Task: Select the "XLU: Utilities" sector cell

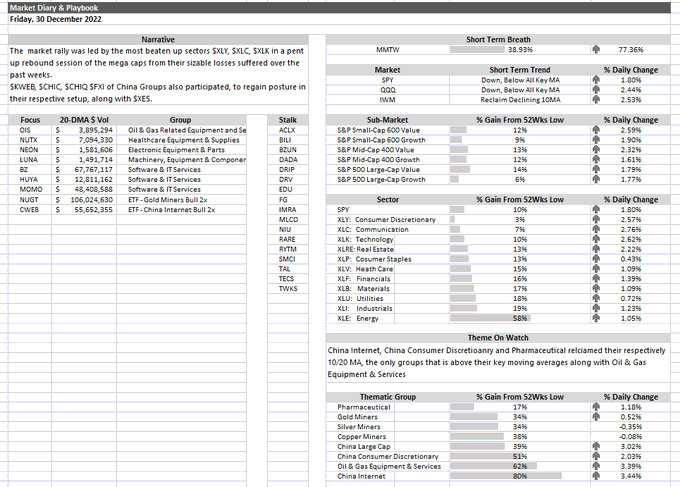Action: (x=361, y=298)
